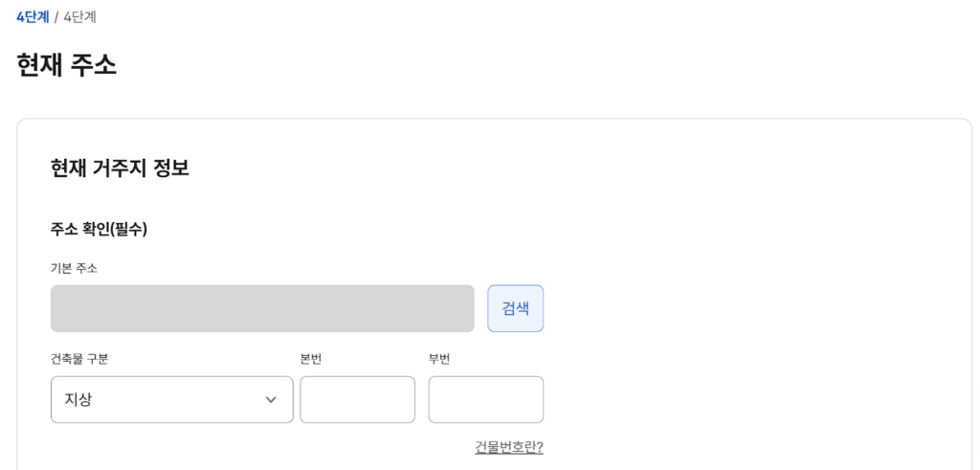Click the grayed-out 기본 주소 input field
The width and height of the screenshot is (980, 470).
click(x=262, y=308)
